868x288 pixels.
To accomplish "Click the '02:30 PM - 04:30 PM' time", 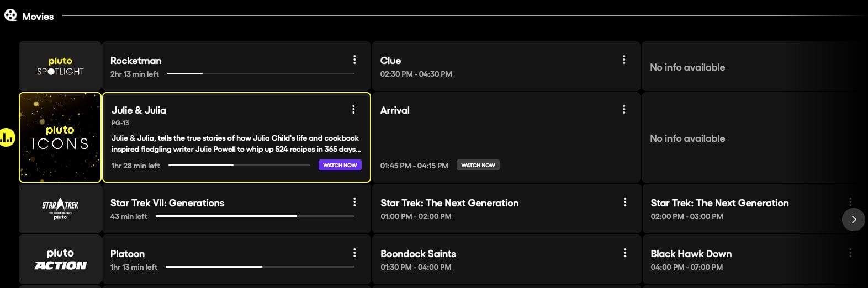I will tap(416, 74).
